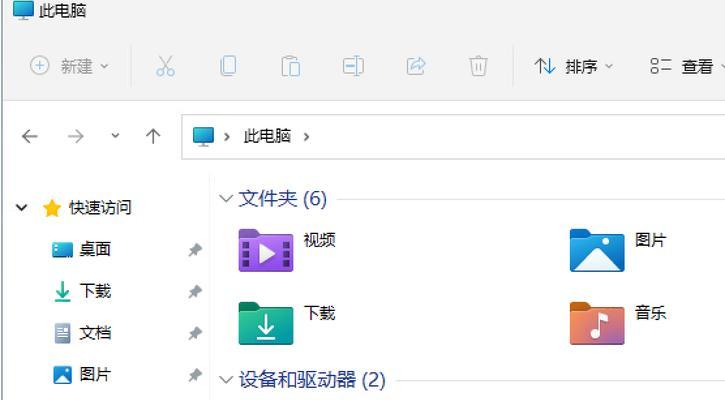Open recent locations dropdown chevron

click(x=115, y=135)
